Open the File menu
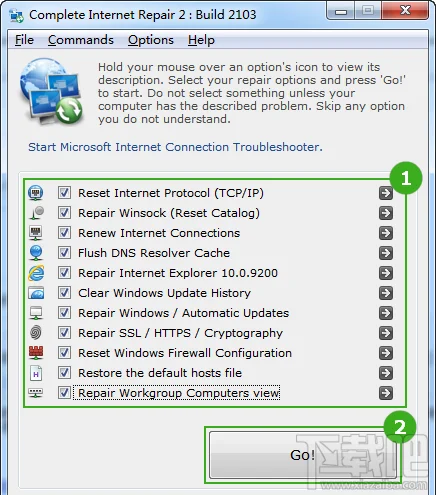Screen dimensions: 436x495 pos(24,40)
